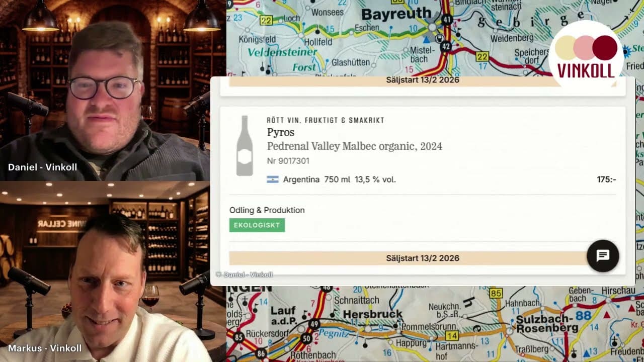644x362 pixels.
Task: Click the Daniel - Vinkoll name label
Action: click(x=43, y=167)
